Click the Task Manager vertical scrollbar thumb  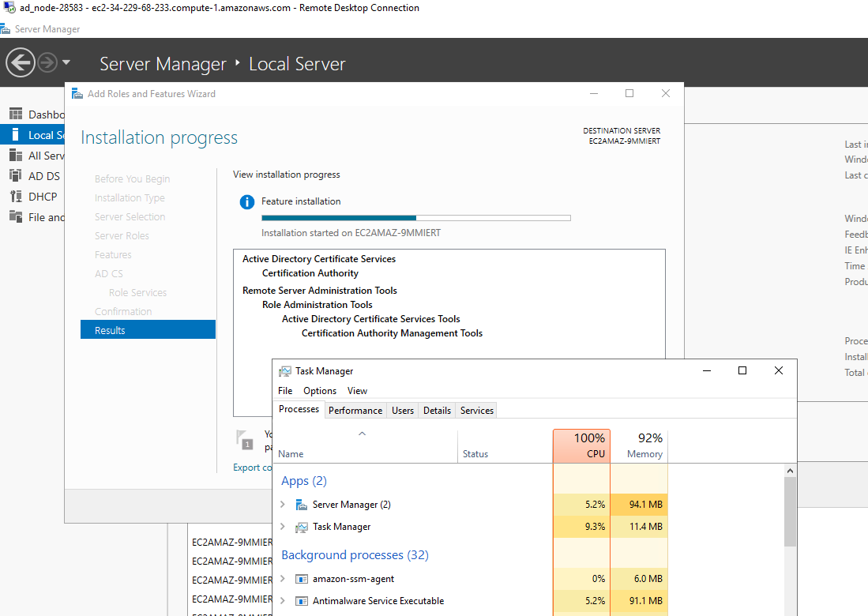791,511
